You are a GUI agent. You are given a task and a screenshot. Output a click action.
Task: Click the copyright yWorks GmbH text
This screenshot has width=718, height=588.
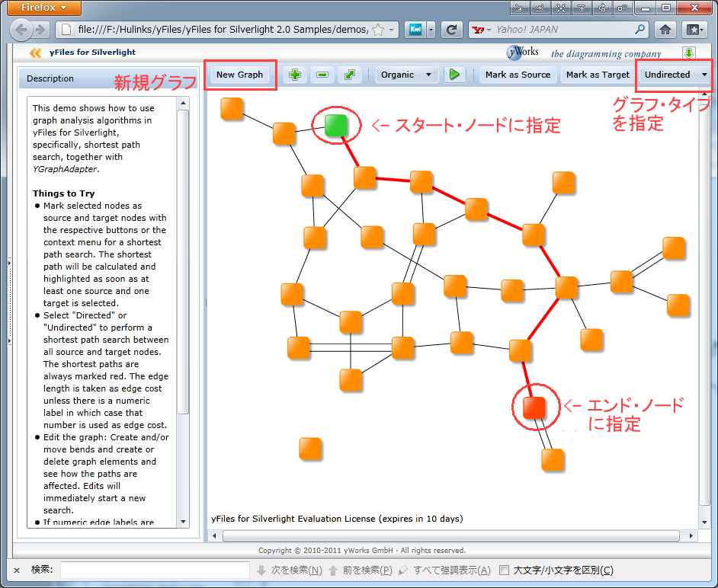click(x=362, y=551)
